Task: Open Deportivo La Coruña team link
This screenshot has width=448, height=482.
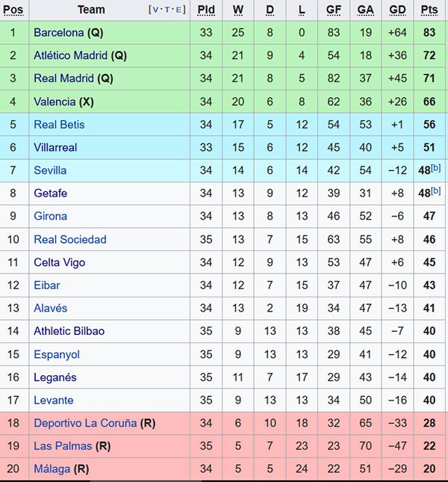Action: click(x=85, y=423)
